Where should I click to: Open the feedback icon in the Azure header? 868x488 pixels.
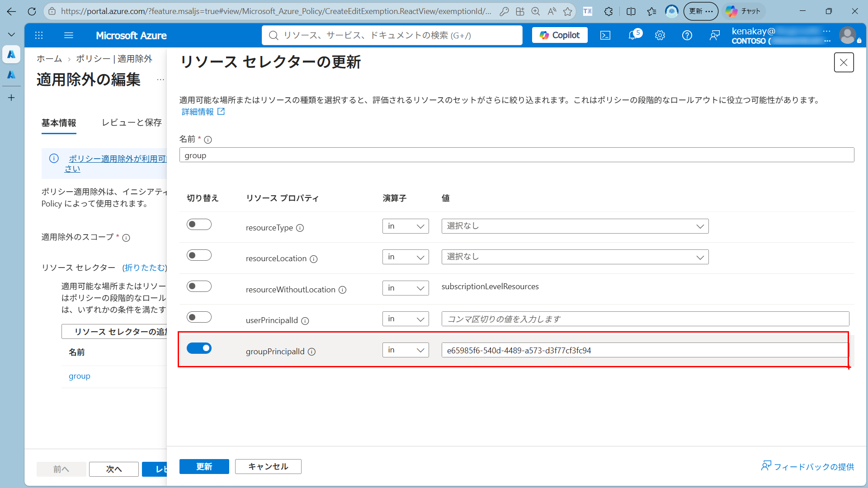click(714, 35)
